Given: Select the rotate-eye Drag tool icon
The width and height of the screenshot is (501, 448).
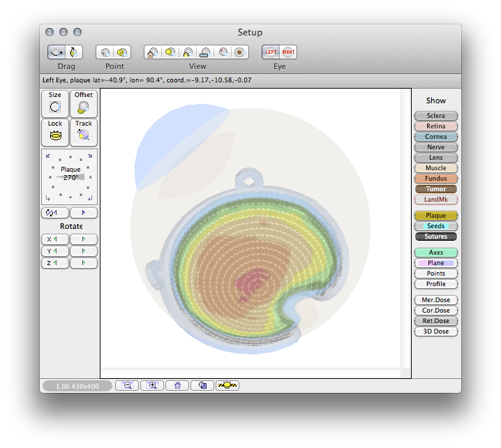Looking at the screenshot, I should (x=57, y=52).
